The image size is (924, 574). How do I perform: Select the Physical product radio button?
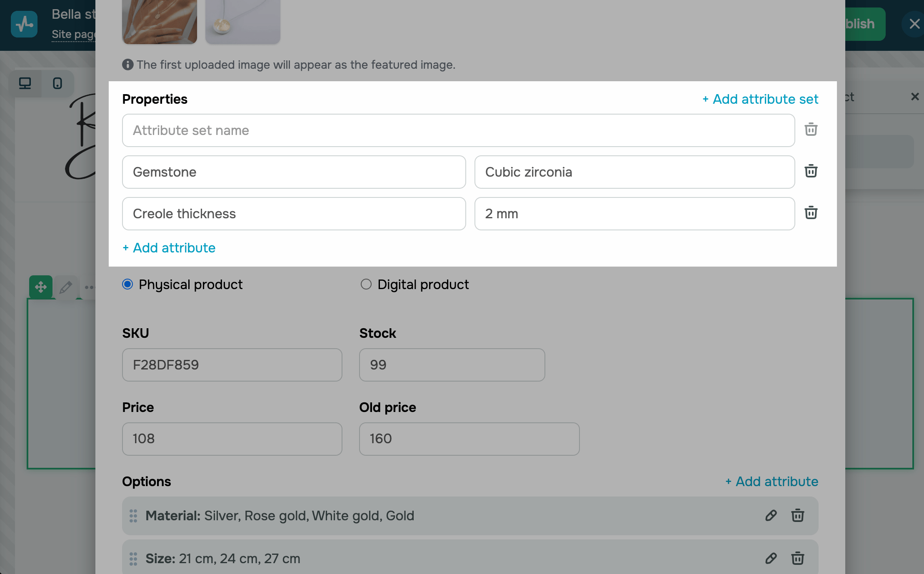127,285
